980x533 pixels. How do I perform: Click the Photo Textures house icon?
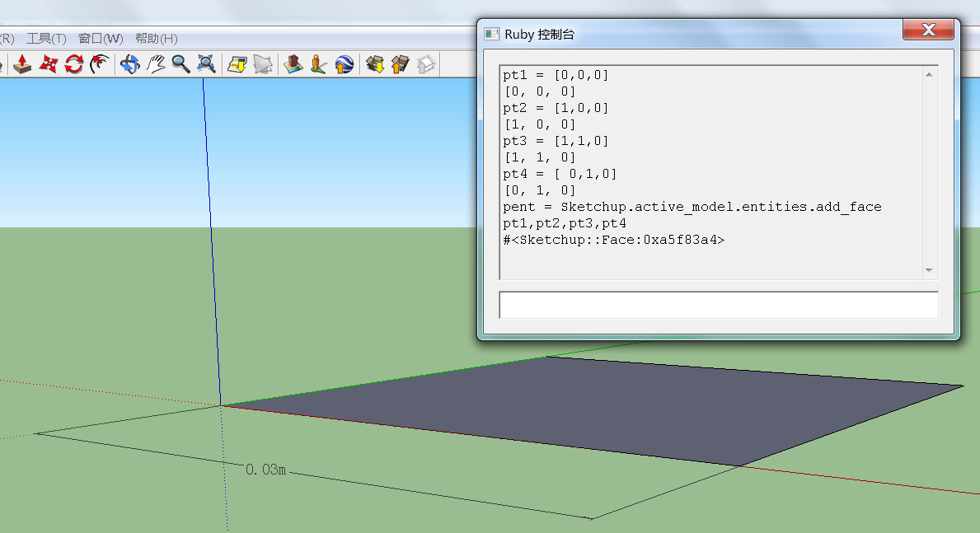click(x=291, y=64)
